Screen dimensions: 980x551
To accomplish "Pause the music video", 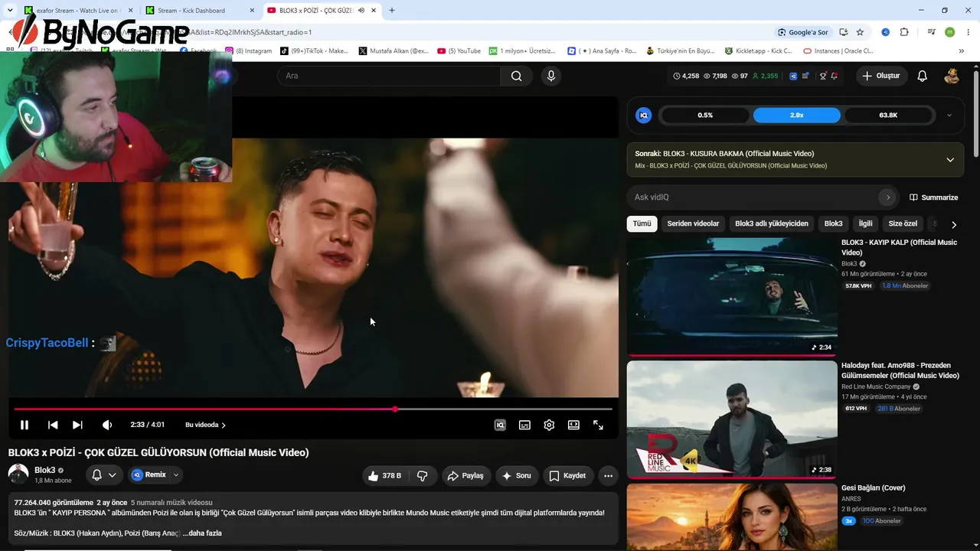I will click(24, 425).
